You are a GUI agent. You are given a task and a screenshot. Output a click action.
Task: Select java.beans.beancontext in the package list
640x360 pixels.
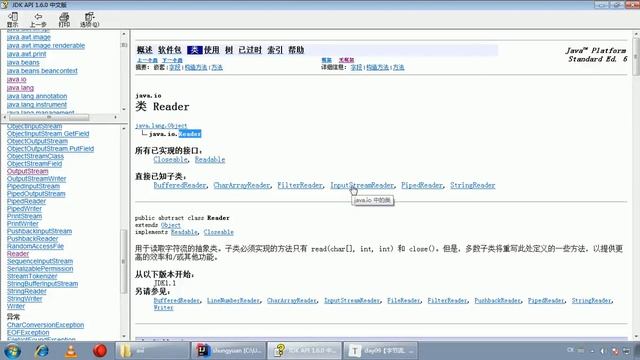(x=42, y=71)
